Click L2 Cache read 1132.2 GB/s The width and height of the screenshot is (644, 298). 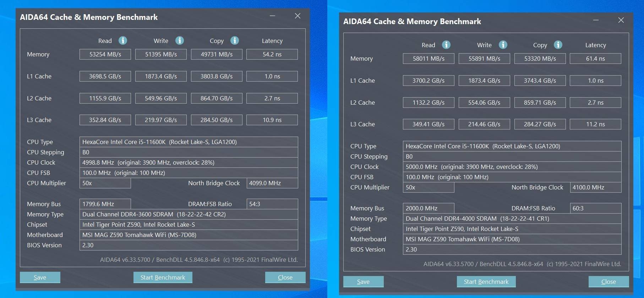point(429,103)
